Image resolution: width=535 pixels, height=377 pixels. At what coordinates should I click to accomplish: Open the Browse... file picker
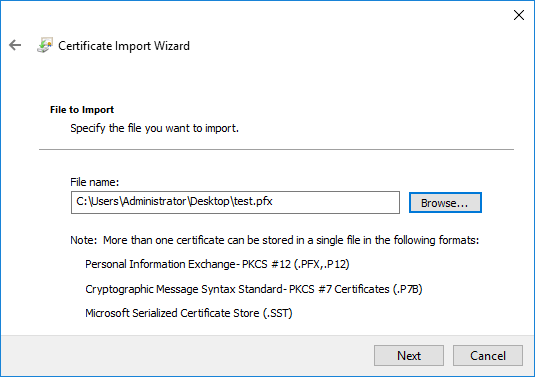click(445, 203)
